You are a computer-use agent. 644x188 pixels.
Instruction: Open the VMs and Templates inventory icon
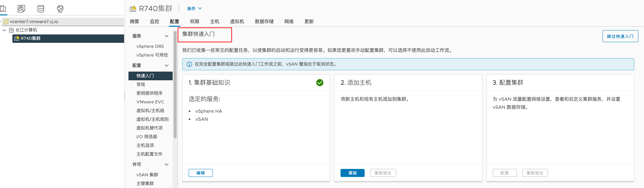tap(21, 9)
